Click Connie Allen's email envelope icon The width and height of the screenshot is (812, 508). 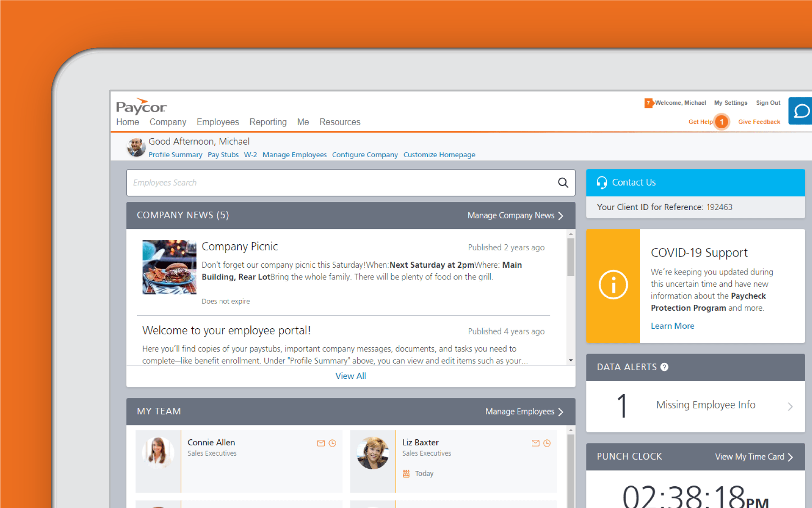click(x=321, y=443)
